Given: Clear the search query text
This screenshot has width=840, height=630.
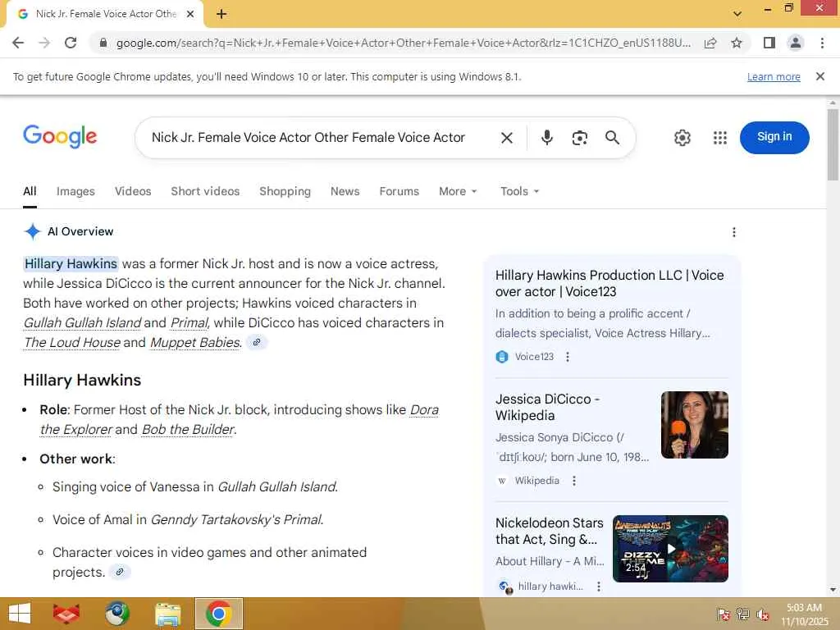Looking at the screenshot, I should [507, 138].
